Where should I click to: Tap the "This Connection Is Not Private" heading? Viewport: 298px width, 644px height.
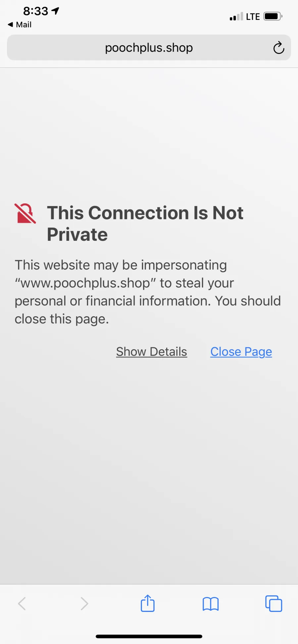point(145,224)
